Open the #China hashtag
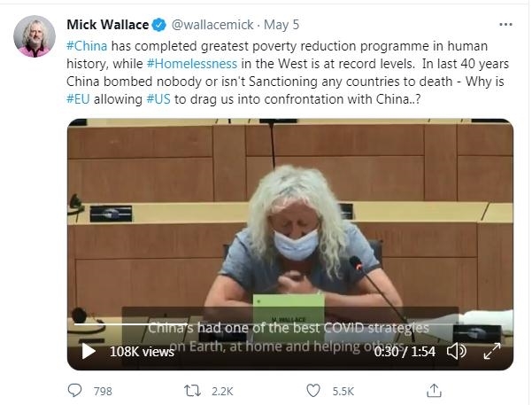The width and height of the screenshot is (532, 405). pos(87,46)
